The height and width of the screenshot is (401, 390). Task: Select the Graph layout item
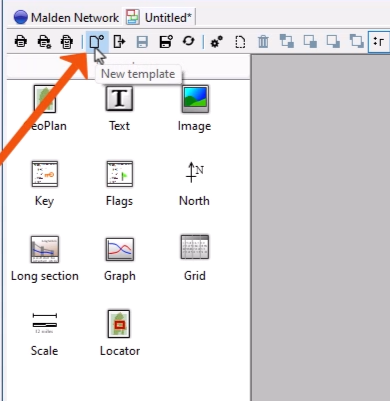pyautogui.click(x=120, y=259)
